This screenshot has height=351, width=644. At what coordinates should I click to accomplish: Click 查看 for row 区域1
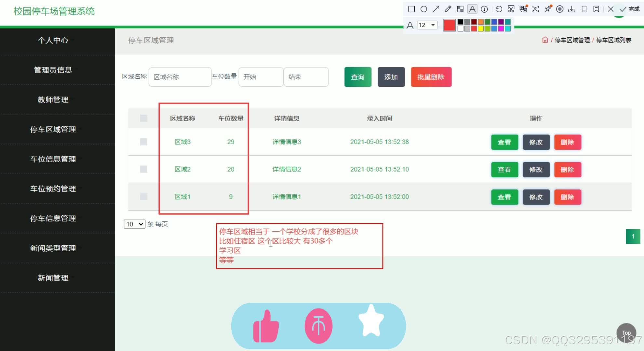(504, 197)
